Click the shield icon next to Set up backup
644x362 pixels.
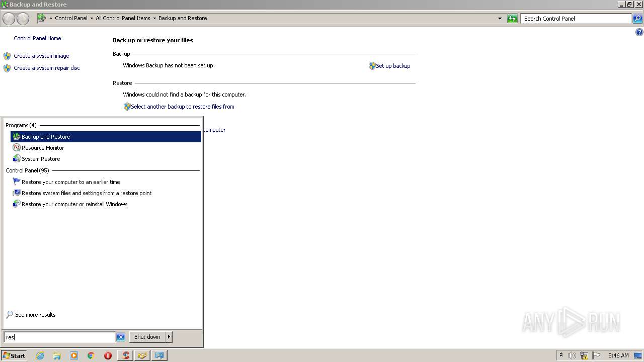(x=372, y=66)
